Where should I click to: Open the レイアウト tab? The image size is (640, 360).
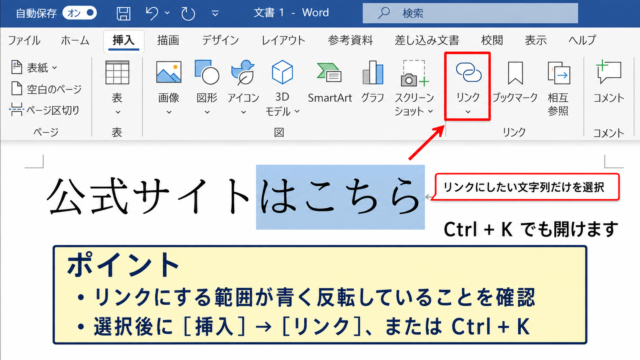pos(283,40)
